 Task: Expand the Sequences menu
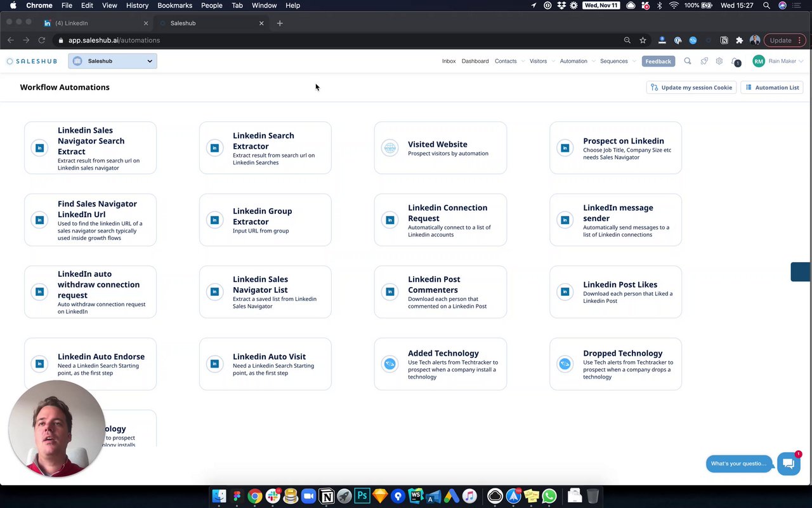(617, 61)
